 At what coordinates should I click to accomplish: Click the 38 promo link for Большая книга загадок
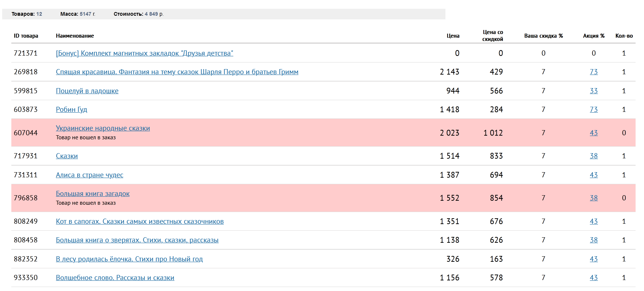[594, 198]
